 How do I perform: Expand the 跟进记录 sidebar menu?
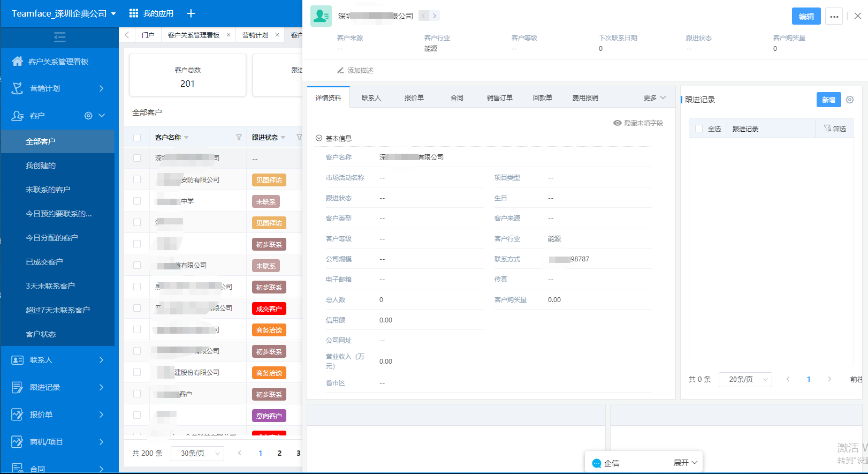click(x=101, y=387)
